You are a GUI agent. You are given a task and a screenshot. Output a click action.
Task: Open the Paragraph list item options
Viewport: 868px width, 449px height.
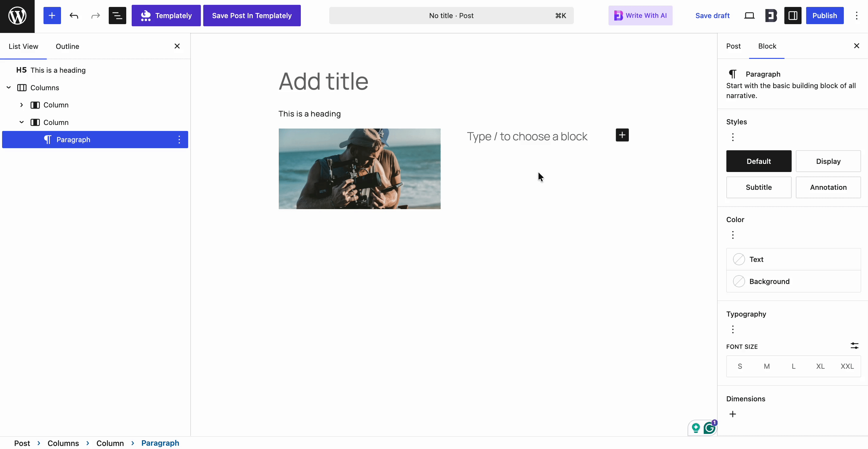(179, 139)
